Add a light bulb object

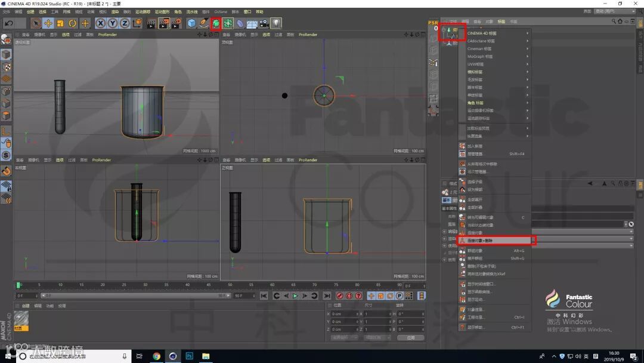point(277,23)
